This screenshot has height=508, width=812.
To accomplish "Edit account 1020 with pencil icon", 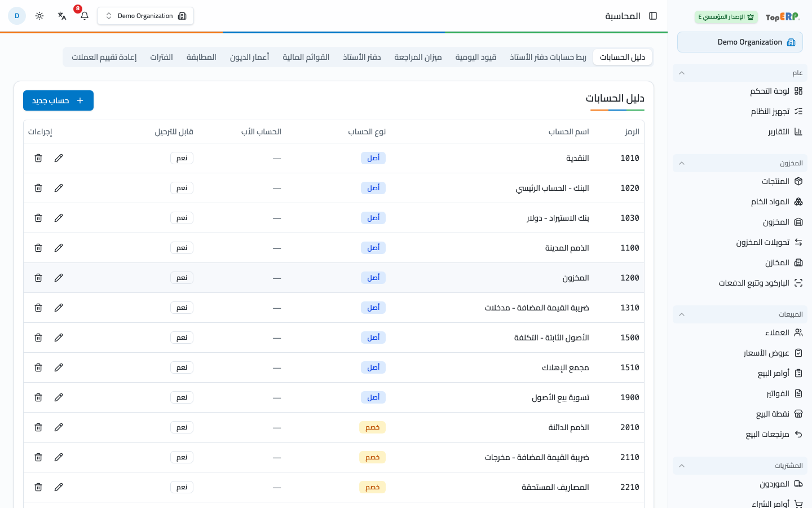I will (59, 188).
